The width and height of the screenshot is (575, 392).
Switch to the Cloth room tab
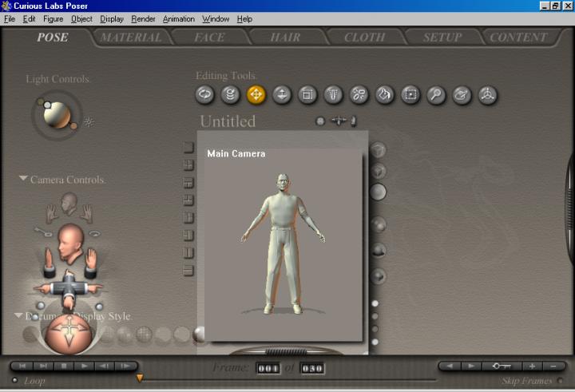[x=364, y=37]
